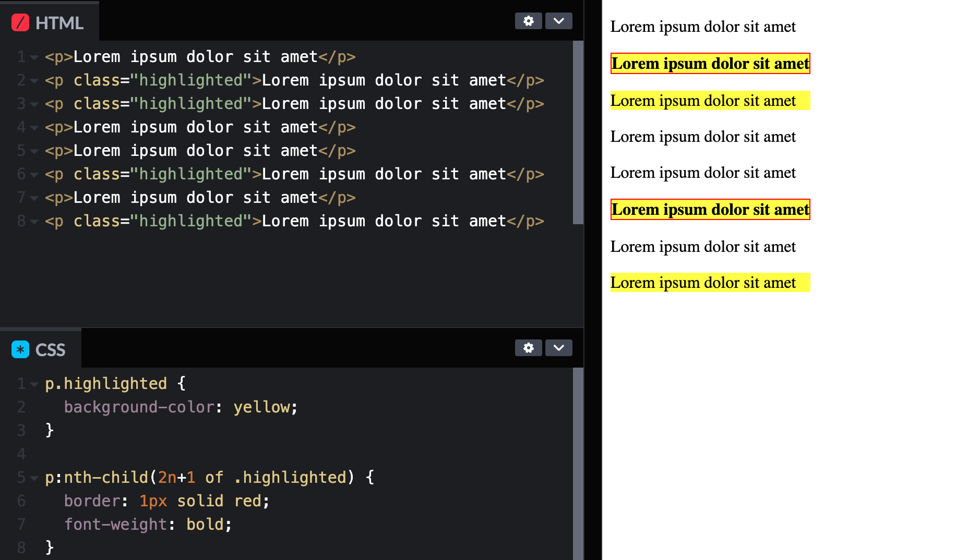The height and width of the screenshot is (560, 980).
Task: Expand the CSS panel chevron dropdown
Action: point(558,348)
